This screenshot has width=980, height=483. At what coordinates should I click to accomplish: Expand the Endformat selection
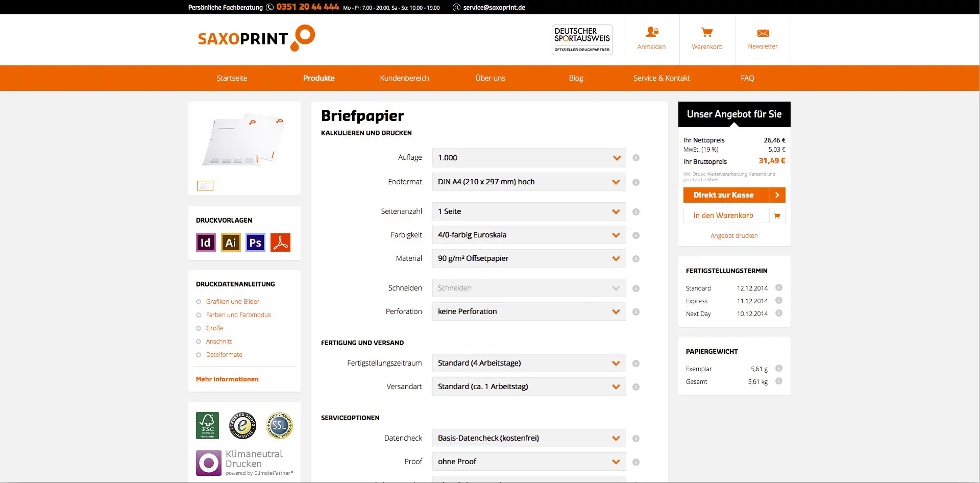click(x=528, y=182)
